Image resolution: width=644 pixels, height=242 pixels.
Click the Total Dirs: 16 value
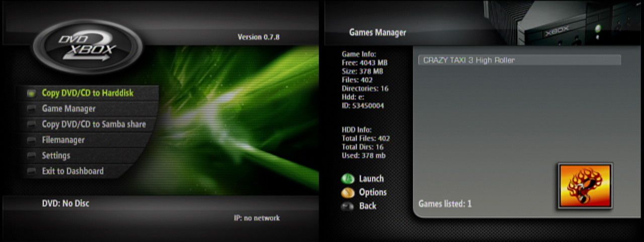coord(362,147)
